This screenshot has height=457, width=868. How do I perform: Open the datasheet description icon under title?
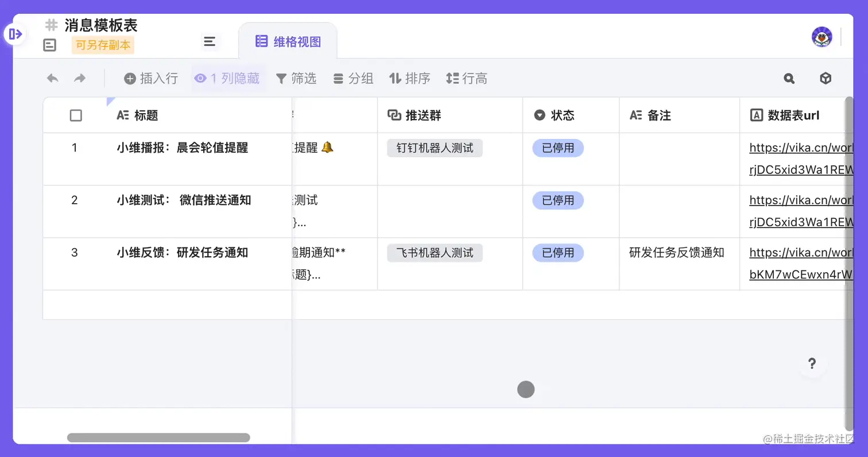(50, 45)
